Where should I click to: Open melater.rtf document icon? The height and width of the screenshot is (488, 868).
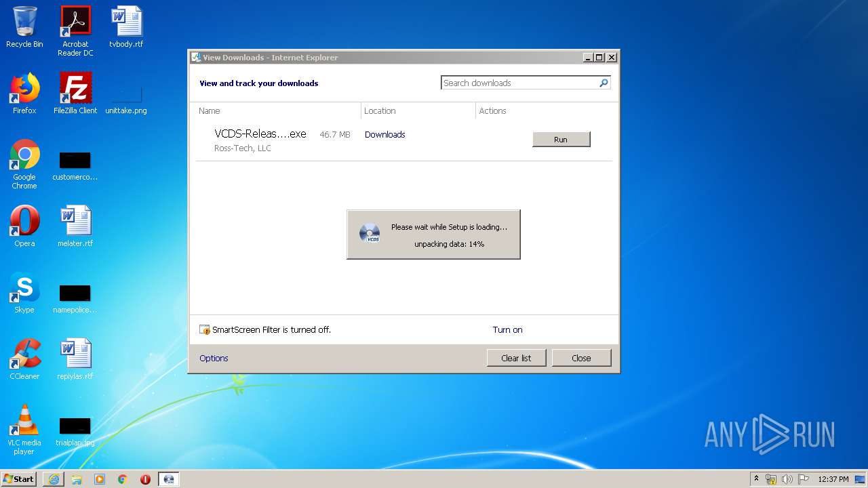click(75, 226)
